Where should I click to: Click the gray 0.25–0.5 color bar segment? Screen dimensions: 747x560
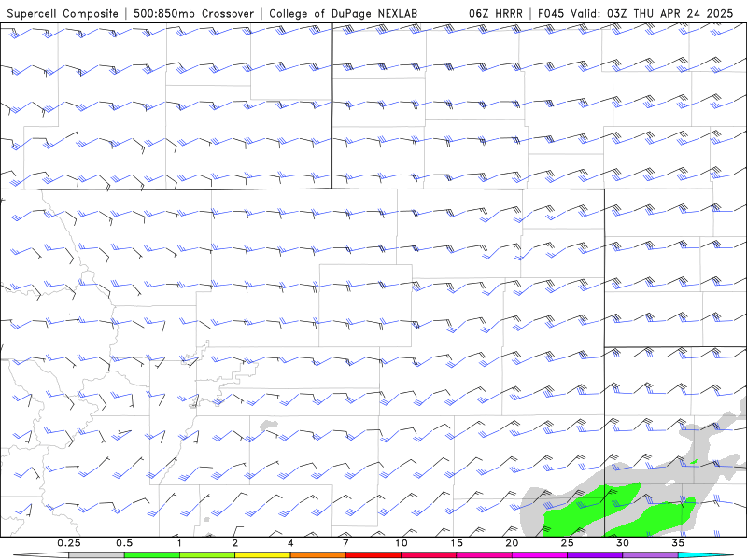click(97, 555)
